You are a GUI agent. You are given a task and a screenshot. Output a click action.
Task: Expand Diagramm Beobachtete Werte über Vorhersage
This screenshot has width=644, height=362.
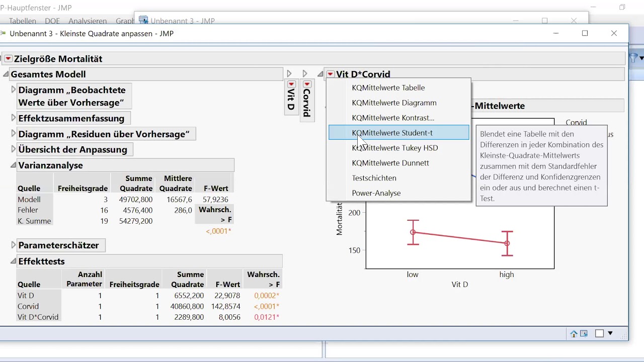pyautogui.click(x=14, y=90)
